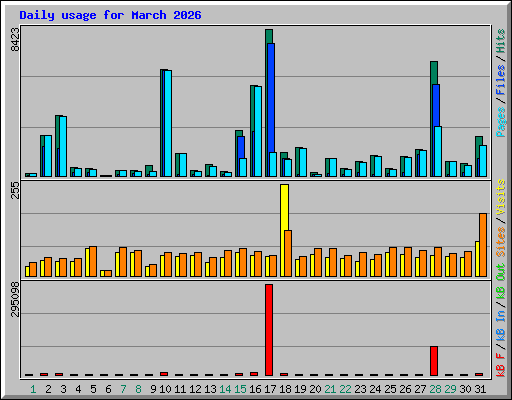
Task: Click the green day 15 axis label
Action: tap(240, 389)
